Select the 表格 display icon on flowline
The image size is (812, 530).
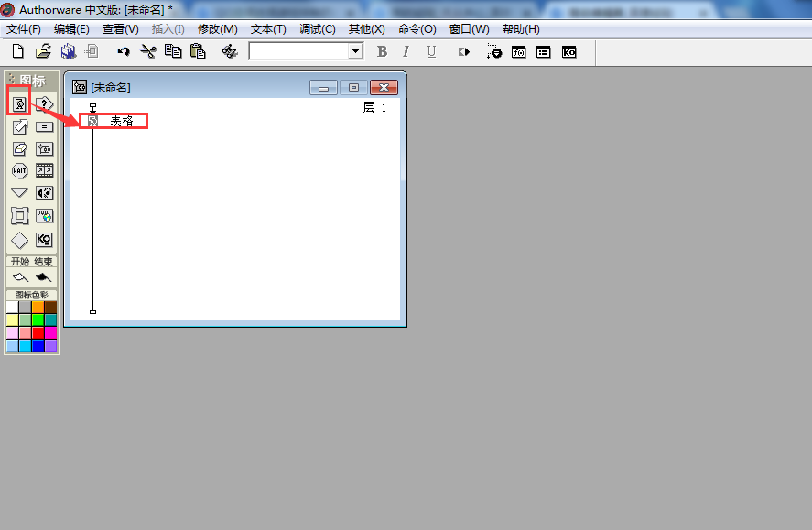(92, 121)
